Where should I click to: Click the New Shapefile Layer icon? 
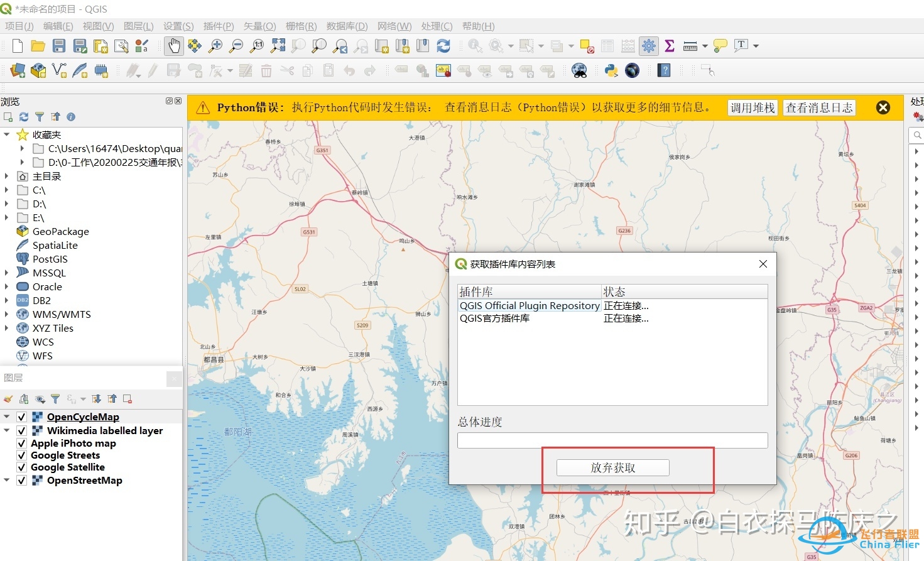click(59, 70)
